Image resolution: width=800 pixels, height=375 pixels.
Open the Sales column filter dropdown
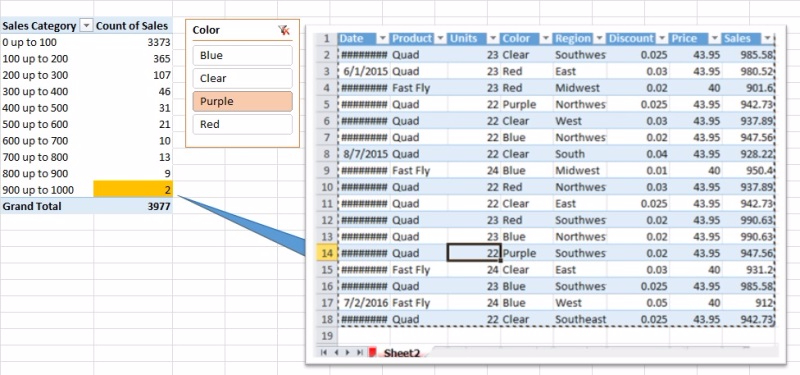(767, 39)
